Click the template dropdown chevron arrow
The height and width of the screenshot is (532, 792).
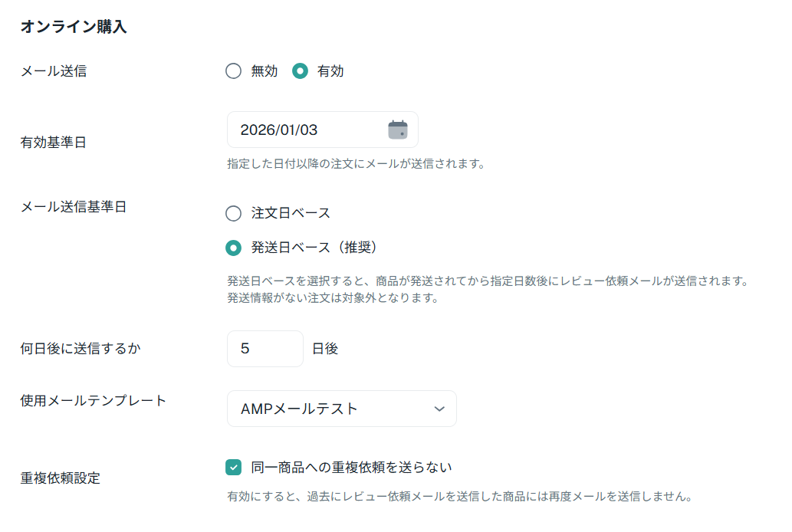point(439,409)
